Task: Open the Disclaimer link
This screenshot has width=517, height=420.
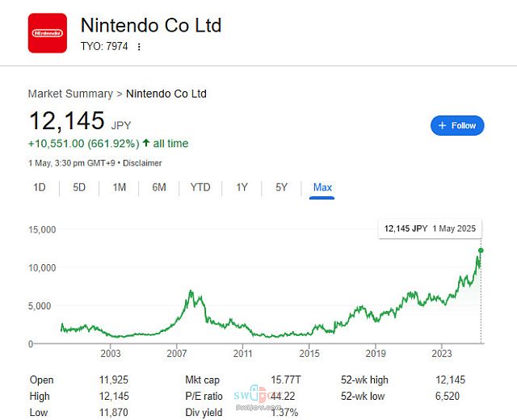Action: pyautogui.click(x=142, y=163)
